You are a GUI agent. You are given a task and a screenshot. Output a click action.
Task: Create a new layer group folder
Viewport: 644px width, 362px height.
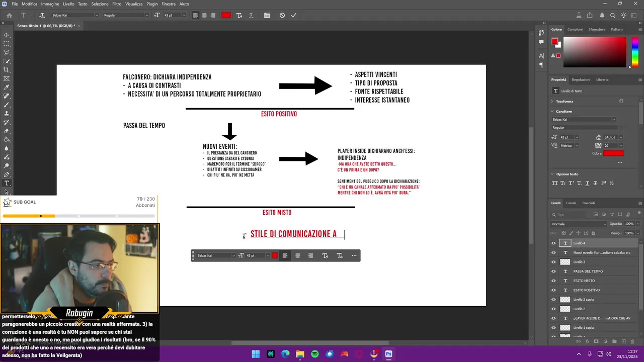[615, 341]
